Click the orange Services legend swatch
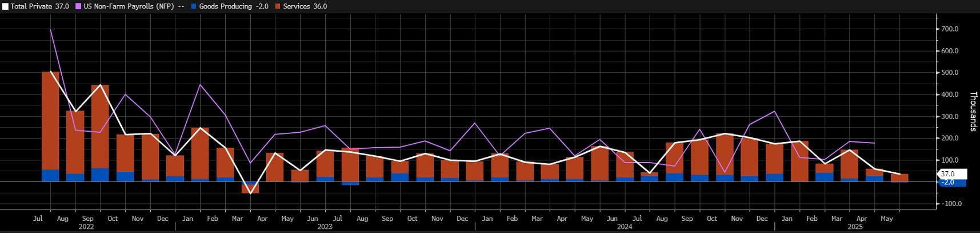This screenshot has width=980, height=233. pos(278,6)
